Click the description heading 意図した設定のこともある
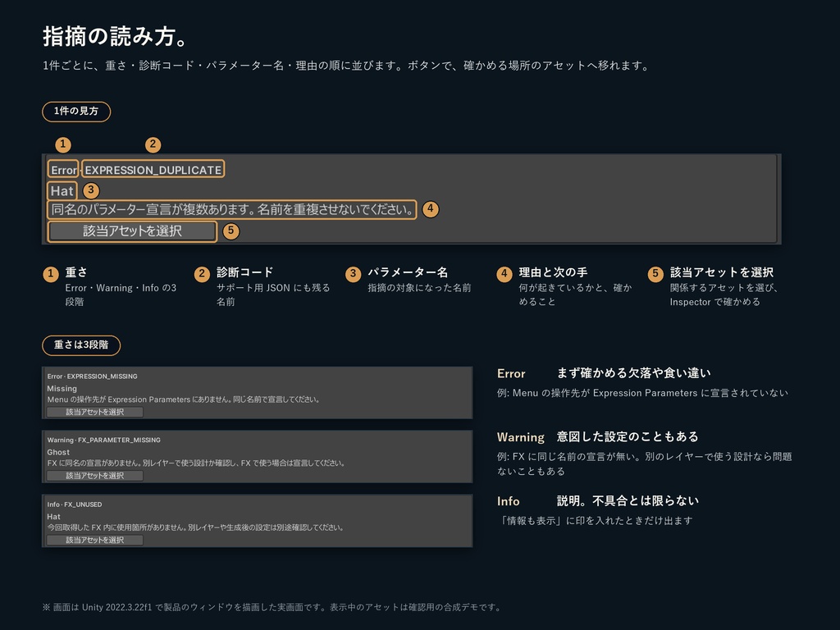This screenshot has width=840, height=630. tap(628, 436)
